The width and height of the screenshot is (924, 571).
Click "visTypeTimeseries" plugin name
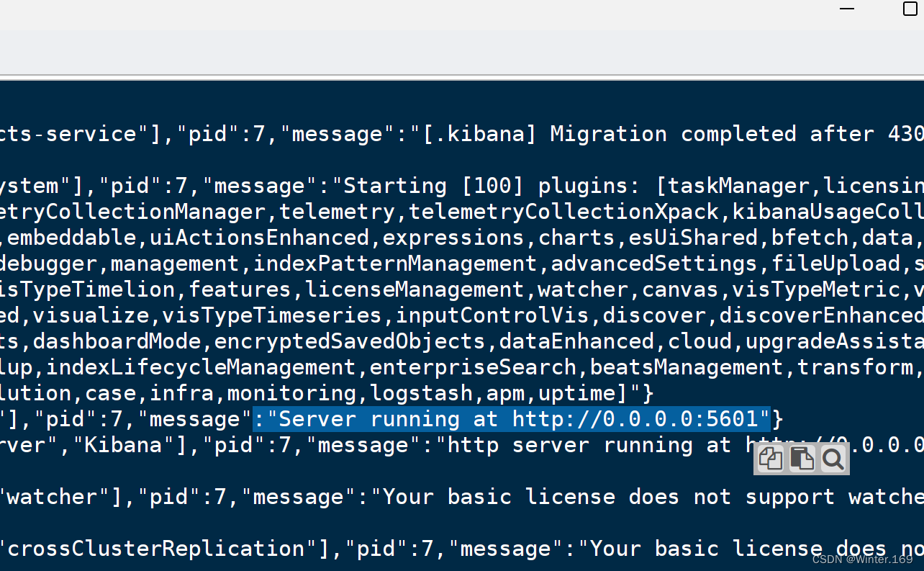(x=272, y=315)
